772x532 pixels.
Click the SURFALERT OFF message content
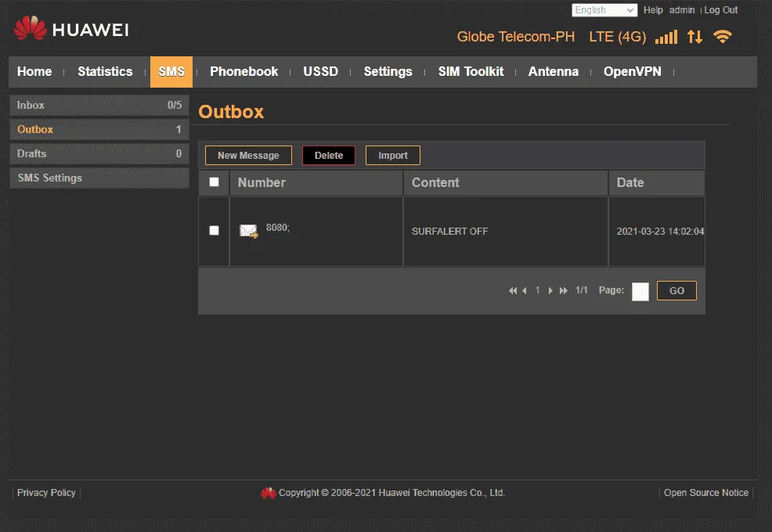point(449,232)
